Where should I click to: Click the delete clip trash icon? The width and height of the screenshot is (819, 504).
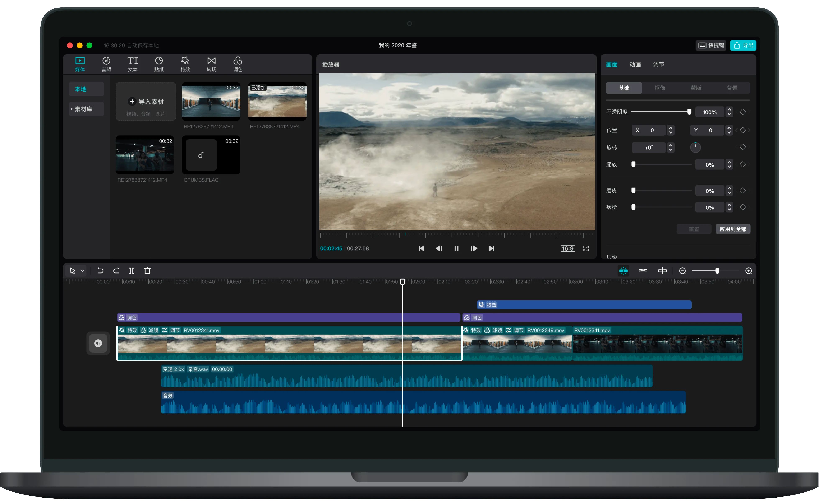tap(147, 271)
